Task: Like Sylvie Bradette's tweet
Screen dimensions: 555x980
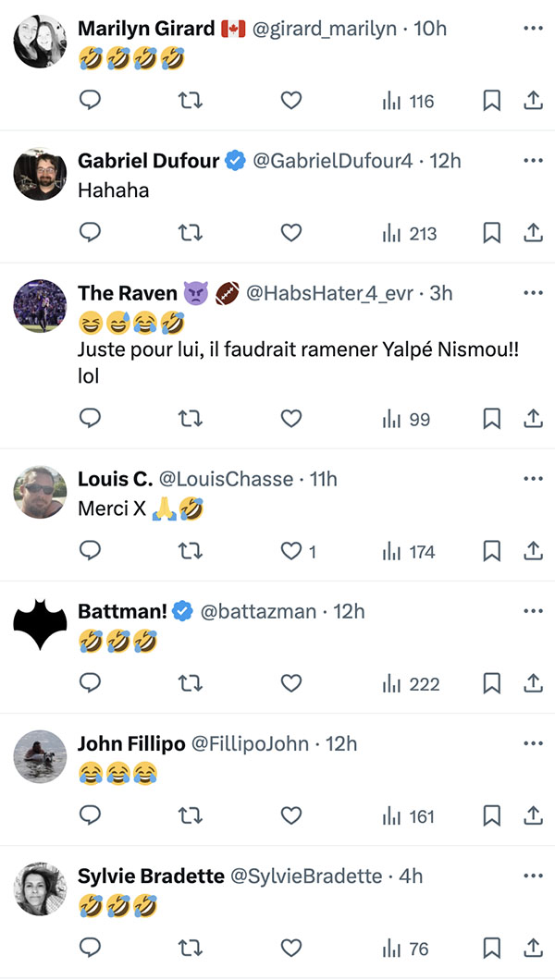Action: (290, 949)
